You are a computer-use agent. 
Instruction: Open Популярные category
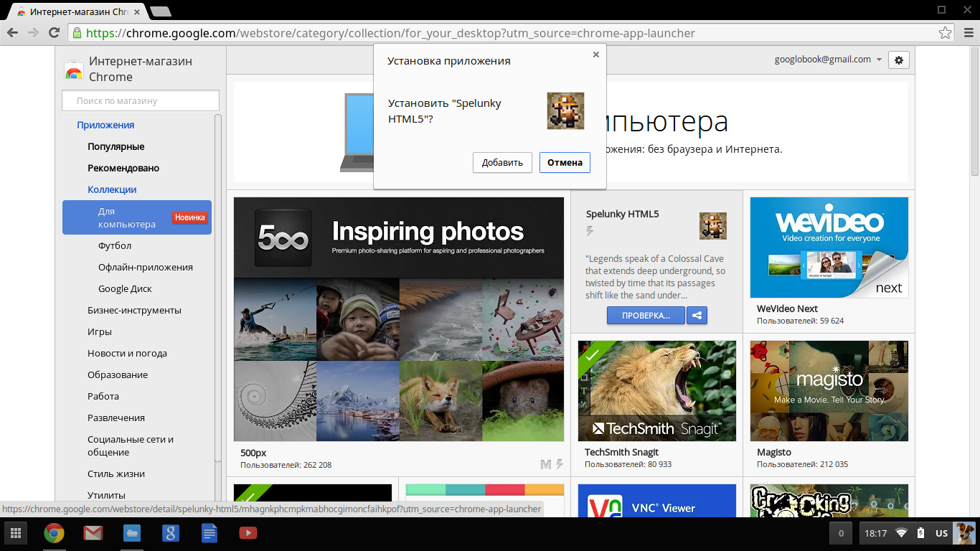pyautogui.click(x=116, y=146)
